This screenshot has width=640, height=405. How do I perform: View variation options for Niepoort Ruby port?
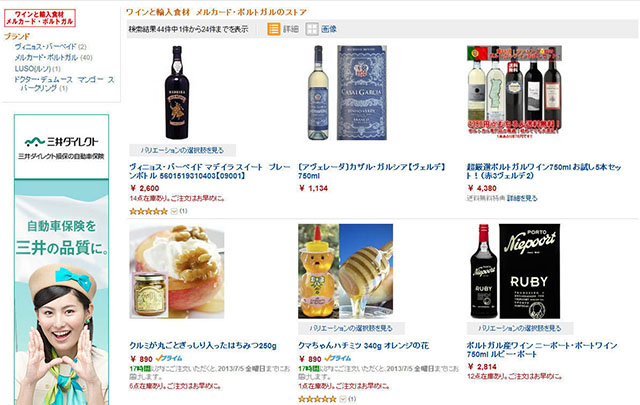coord(520,328)
